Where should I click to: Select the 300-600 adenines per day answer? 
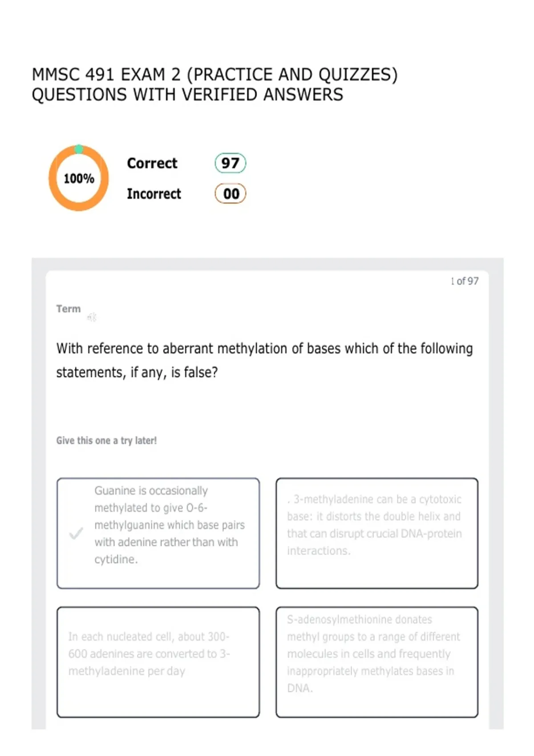[158, 662]
